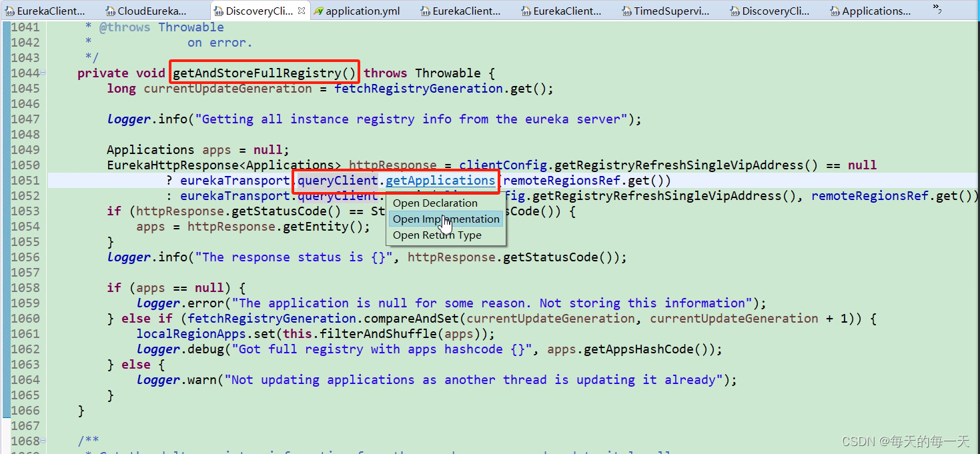The width and height of the screenshot is (980, 454).
Task: Open the TimedSupervi... editor tab
Action: [x=666, y=11]
